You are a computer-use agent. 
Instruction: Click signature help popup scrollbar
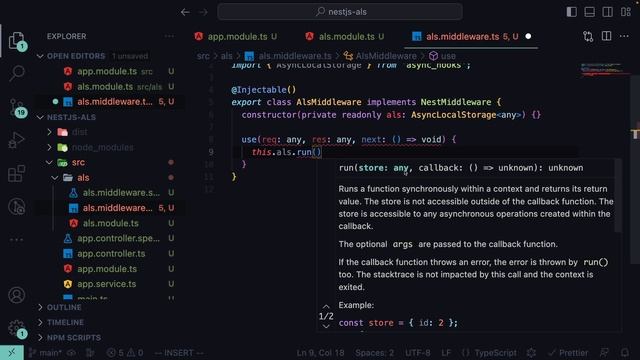[x=618, y=196]
